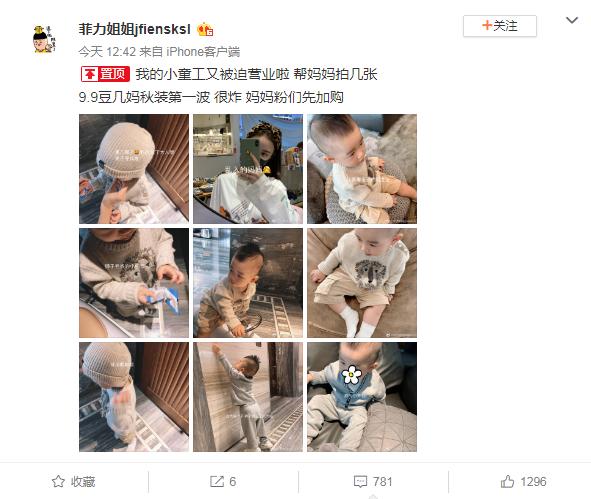The image size is (591, 499).
Task: Open the poster's cartoon avatar
Action: tap(44, 39)
